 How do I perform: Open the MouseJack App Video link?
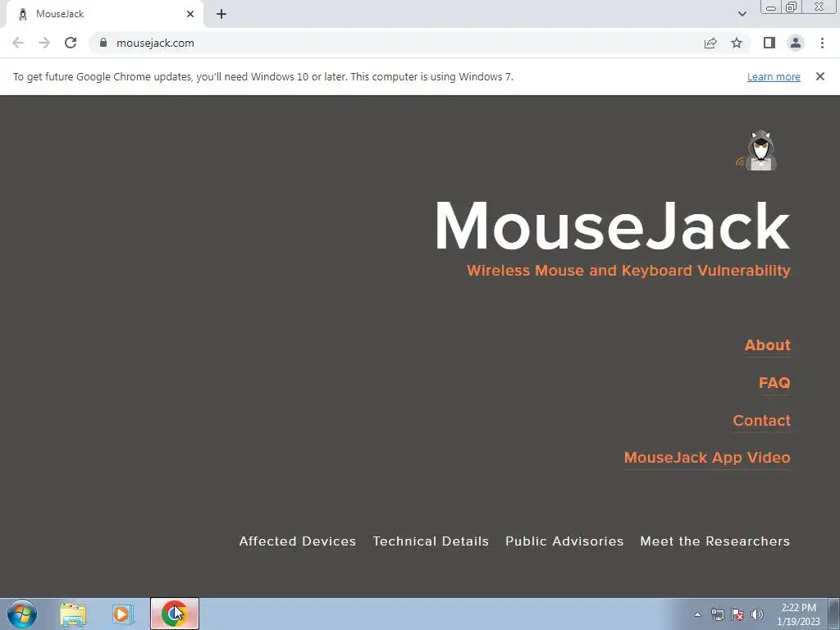click(x=707, y=458)
